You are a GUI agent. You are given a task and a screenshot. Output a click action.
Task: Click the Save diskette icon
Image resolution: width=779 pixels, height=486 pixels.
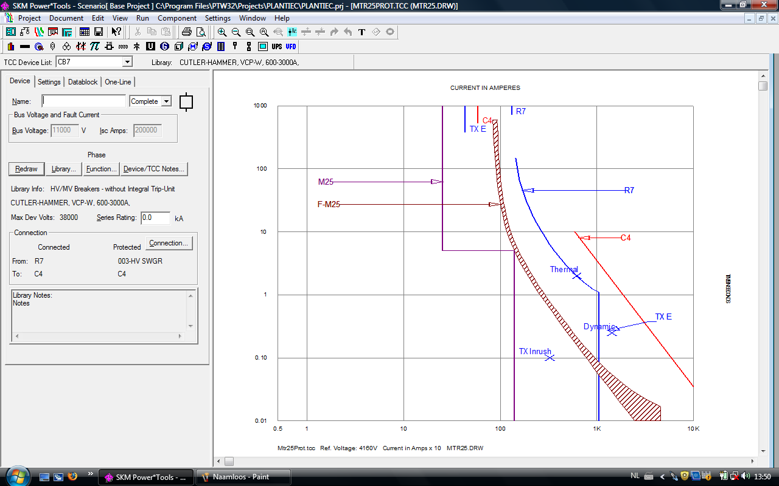(x=98, y=32)
